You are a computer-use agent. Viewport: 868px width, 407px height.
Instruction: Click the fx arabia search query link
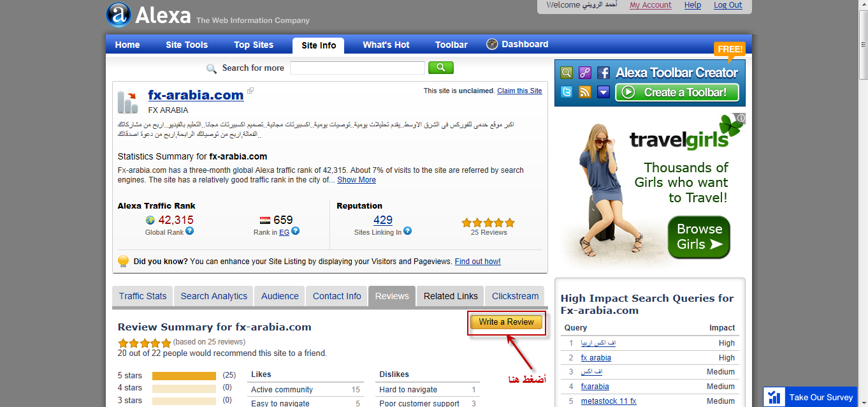click(596, 358)
